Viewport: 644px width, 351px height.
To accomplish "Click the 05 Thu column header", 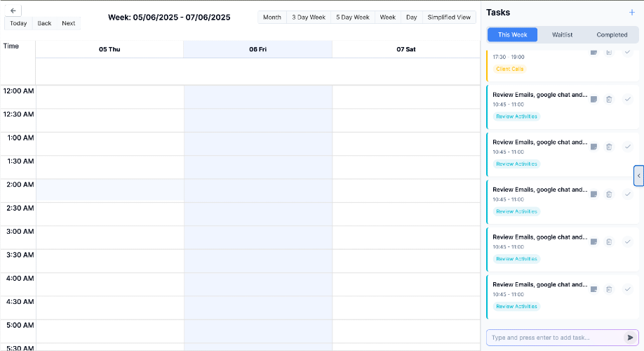I will click(109, 49).
